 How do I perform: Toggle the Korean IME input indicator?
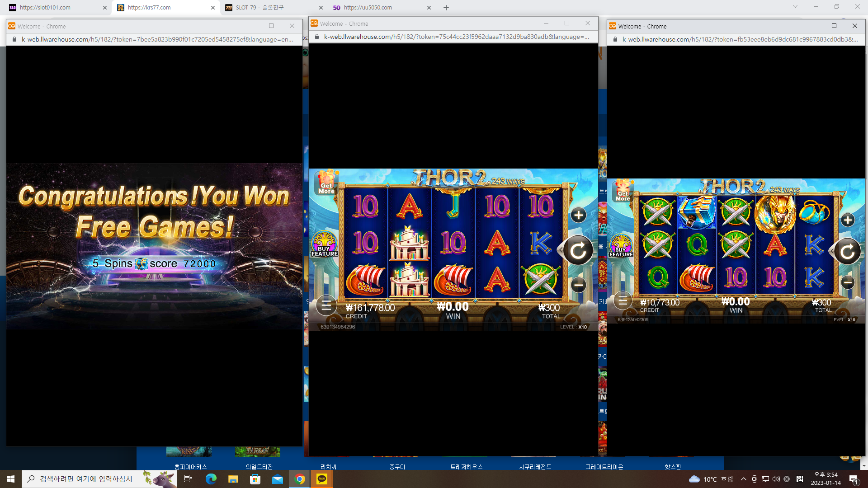[799, 479]
